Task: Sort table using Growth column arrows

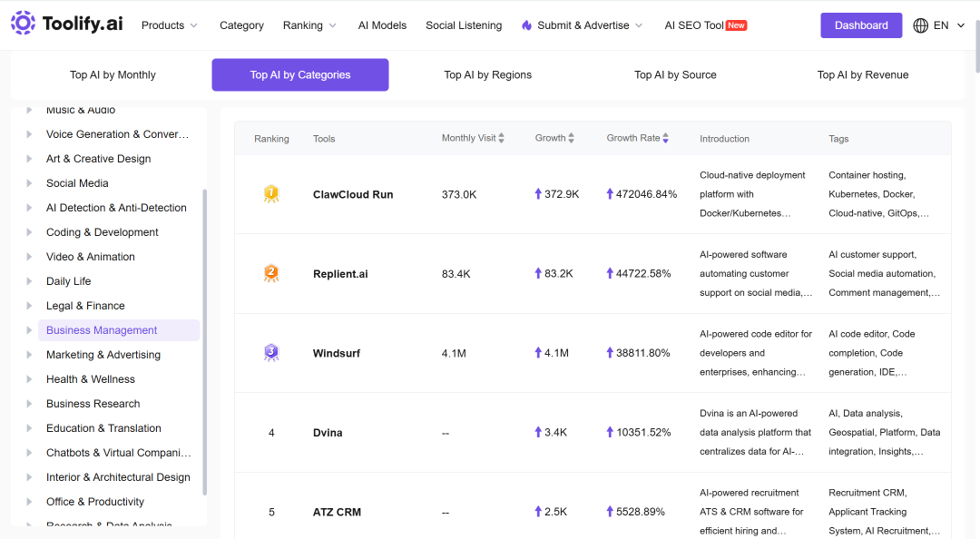Action: pyautogui.click(x=572, y=138)
